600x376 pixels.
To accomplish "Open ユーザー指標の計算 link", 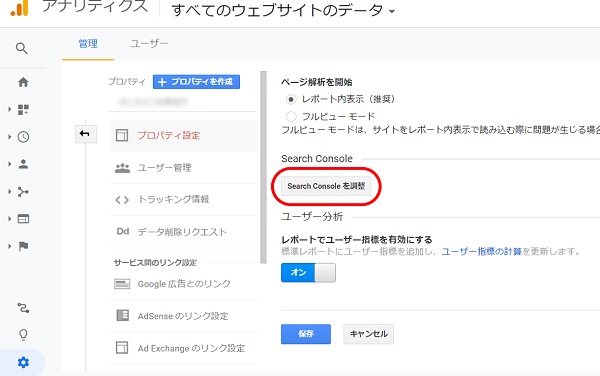I will pyautogui.click(x=482, y=251).
